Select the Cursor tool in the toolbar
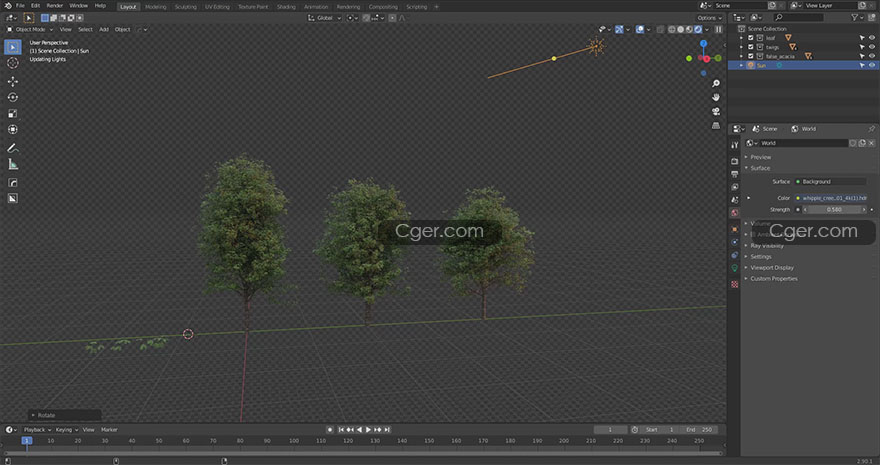 tap(12, 63)
